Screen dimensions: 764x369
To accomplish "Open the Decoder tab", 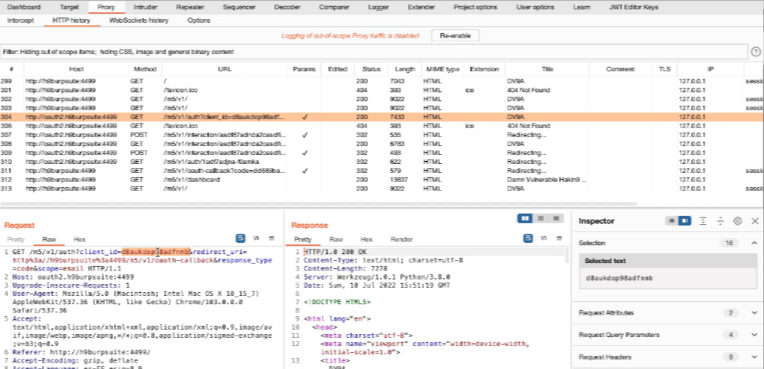I will [x=287, y=7].
